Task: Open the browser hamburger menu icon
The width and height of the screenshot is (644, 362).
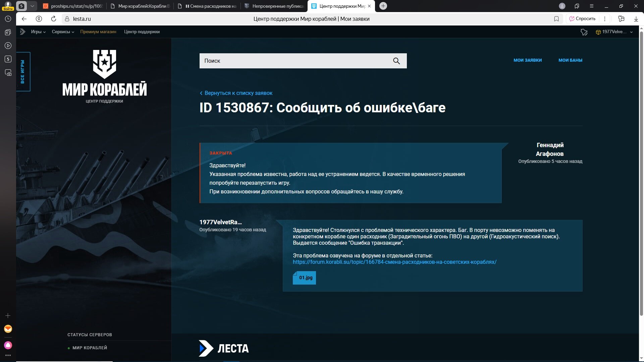Action: click(x=592, y=6)
